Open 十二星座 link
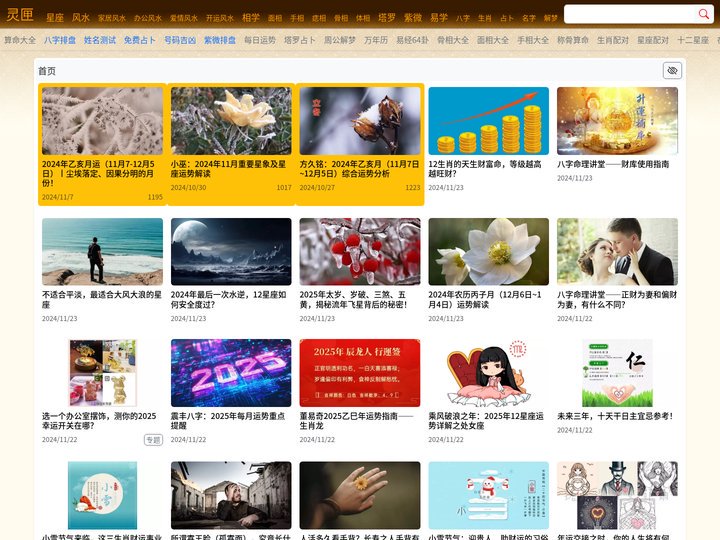The image size is (720, 540). point(693,40)
